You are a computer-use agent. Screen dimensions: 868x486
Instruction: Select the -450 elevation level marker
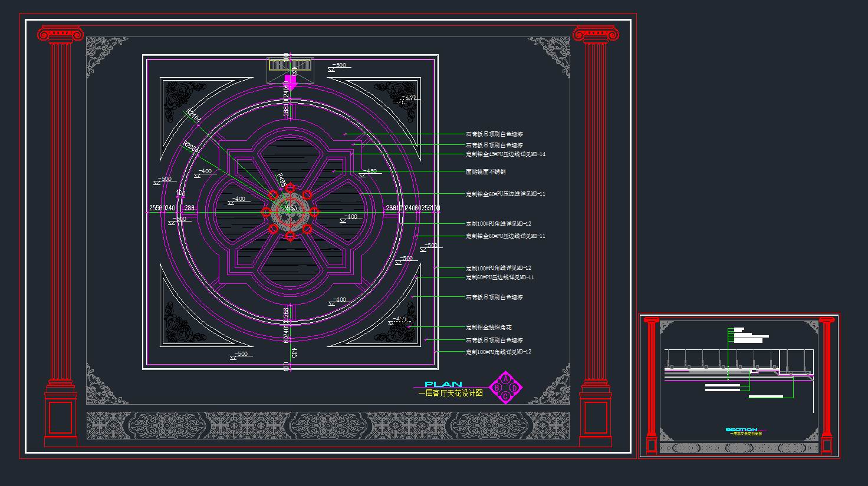[369, 172]
